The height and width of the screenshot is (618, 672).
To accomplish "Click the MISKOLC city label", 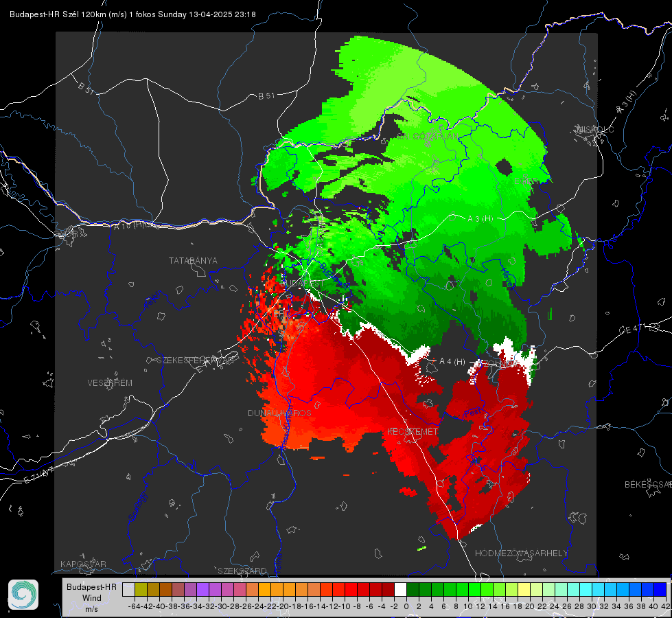I will pyautogui.click(x=595, y=129).
